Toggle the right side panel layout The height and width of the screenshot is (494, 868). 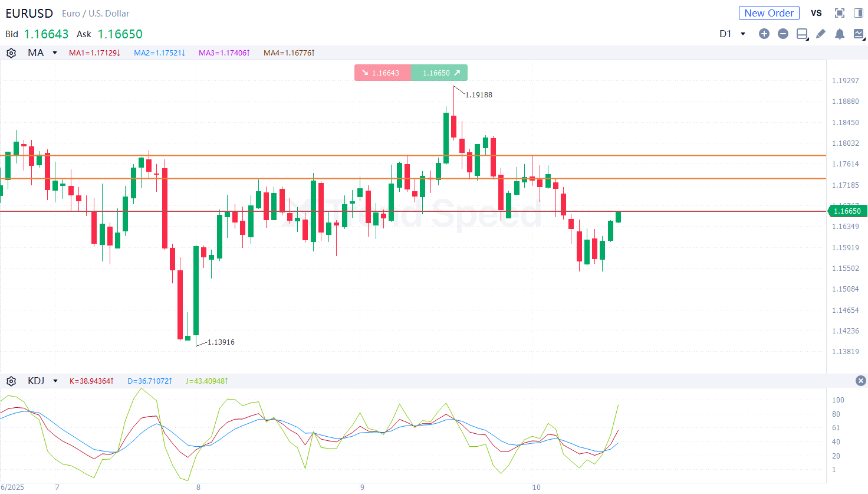pos(859,13)
